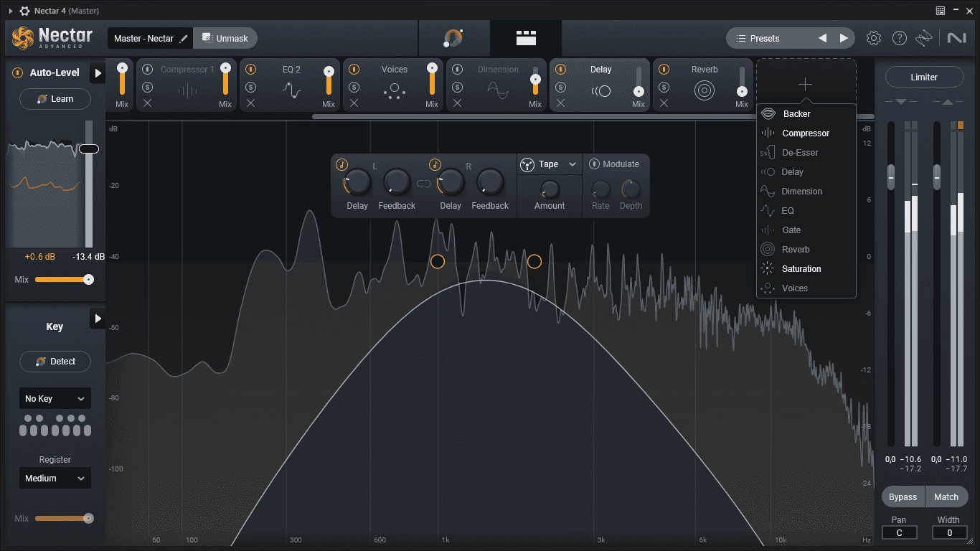Bypass the Voices module power
The height and width of the screenshot is (551, 980).
coord(354,70)
